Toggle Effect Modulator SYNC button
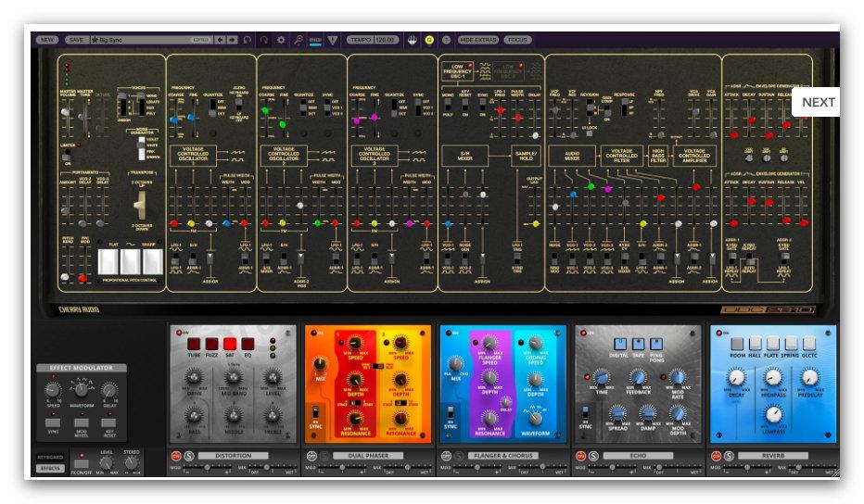Image resolution: width=864 pixels, height=504 pixels. (x=53, y=423)
